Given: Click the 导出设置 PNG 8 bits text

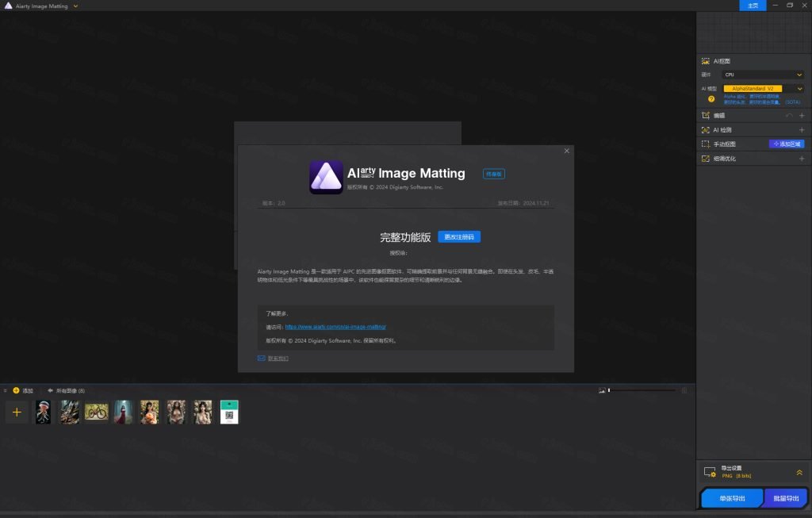Looking at the screenshot, I should point(736,472).
